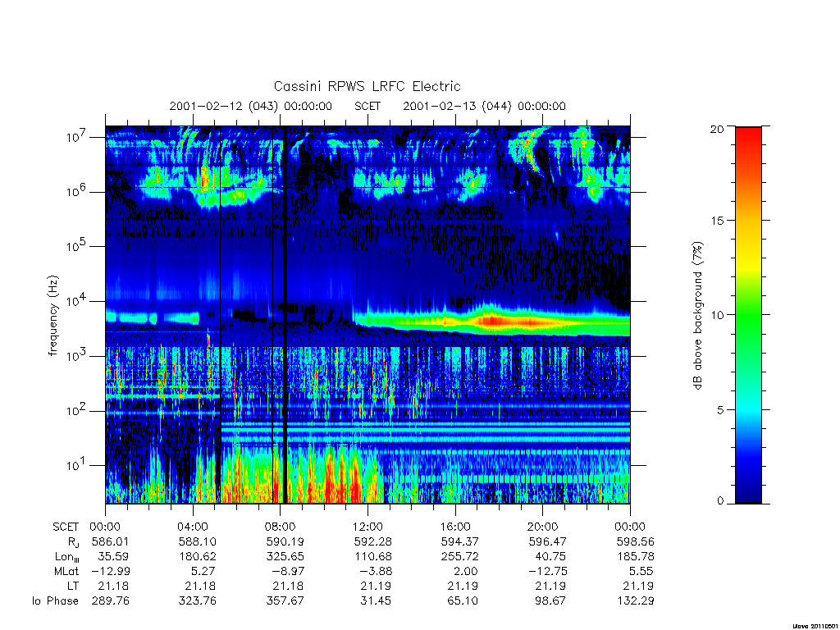Image resolution: width=840 pixels, height=630 pixels.
Task: Click the dB above background (7%) label
Action: 697,316
